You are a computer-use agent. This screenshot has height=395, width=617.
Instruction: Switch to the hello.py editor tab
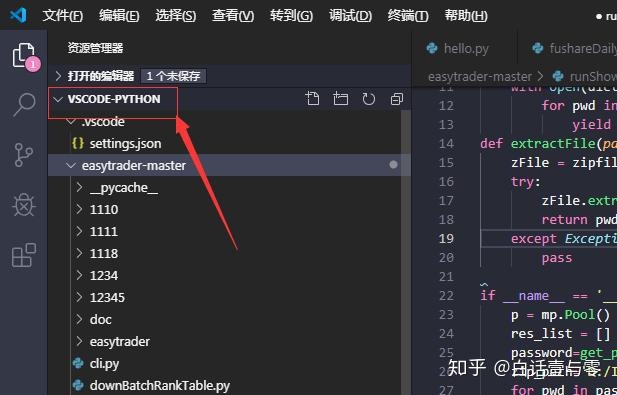coord(464,48)
